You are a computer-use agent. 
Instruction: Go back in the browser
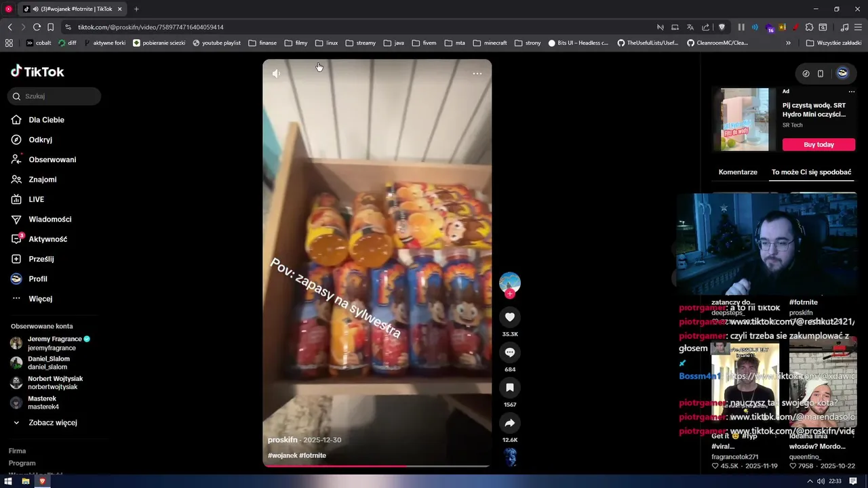(x=9, y=27)
